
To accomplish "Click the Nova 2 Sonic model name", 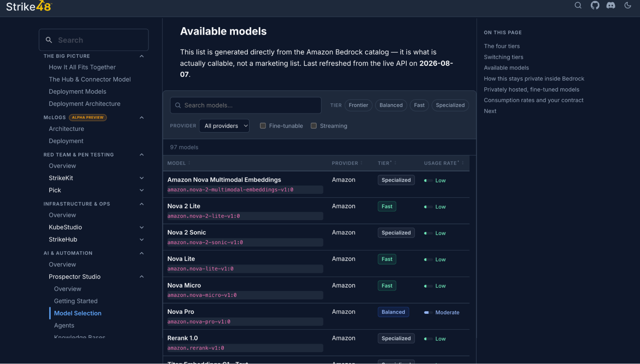I will coord(187,233).
